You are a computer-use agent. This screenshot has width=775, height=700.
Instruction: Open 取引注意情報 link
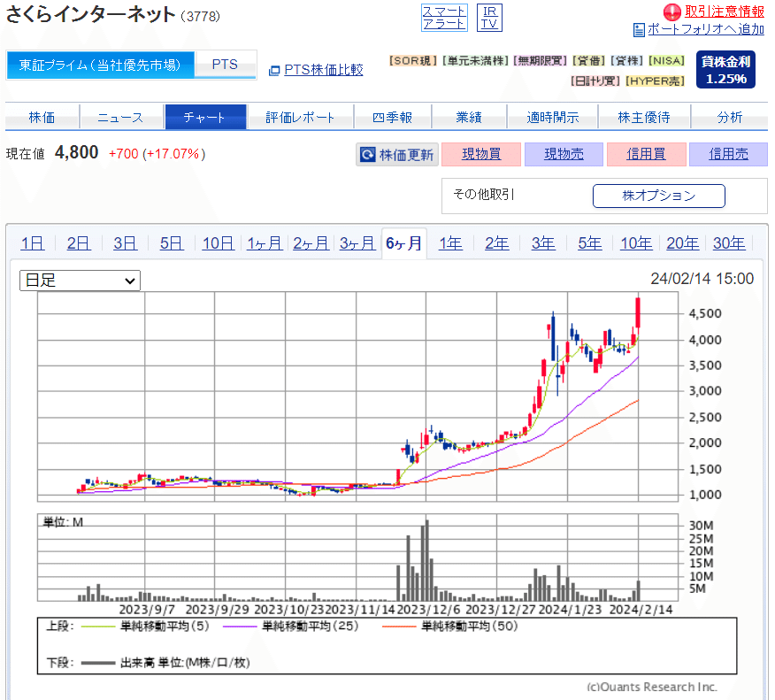click(724, 12)
